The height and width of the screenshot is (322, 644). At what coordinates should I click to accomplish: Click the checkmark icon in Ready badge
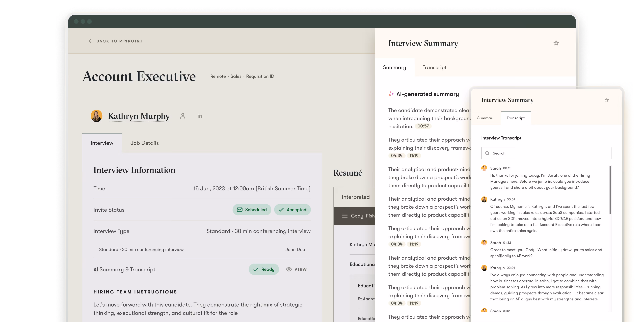click(255, 269)
